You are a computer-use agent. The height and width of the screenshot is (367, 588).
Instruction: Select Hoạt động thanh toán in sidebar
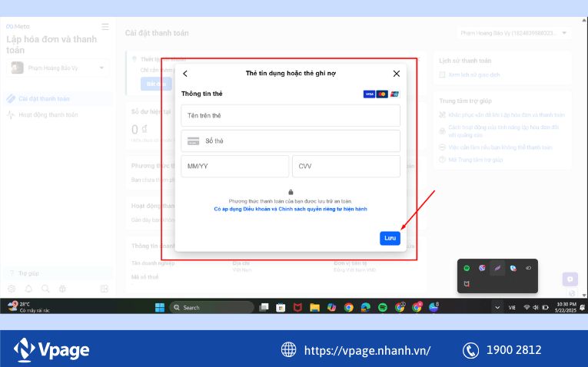click(48, 115)
